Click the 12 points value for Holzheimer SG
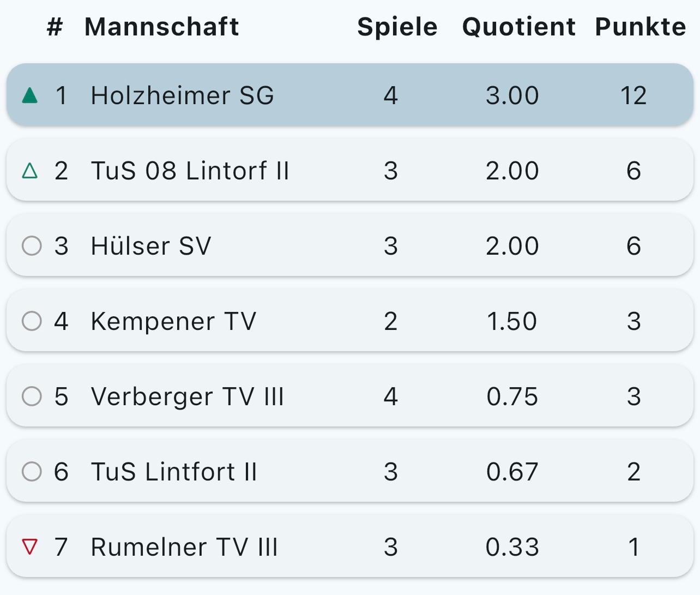Screen dimensions: 700x595 click(x=633, y=96)
